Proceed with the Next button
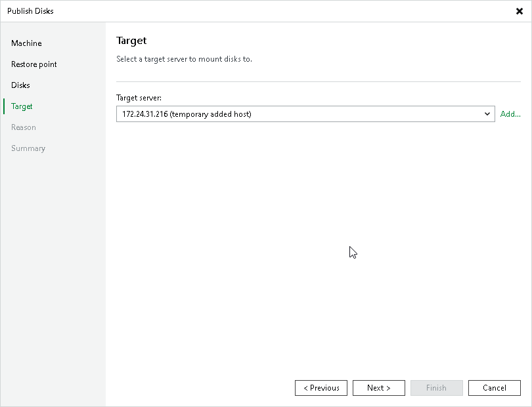Viewport: 532px width, 407px height. 379,388
